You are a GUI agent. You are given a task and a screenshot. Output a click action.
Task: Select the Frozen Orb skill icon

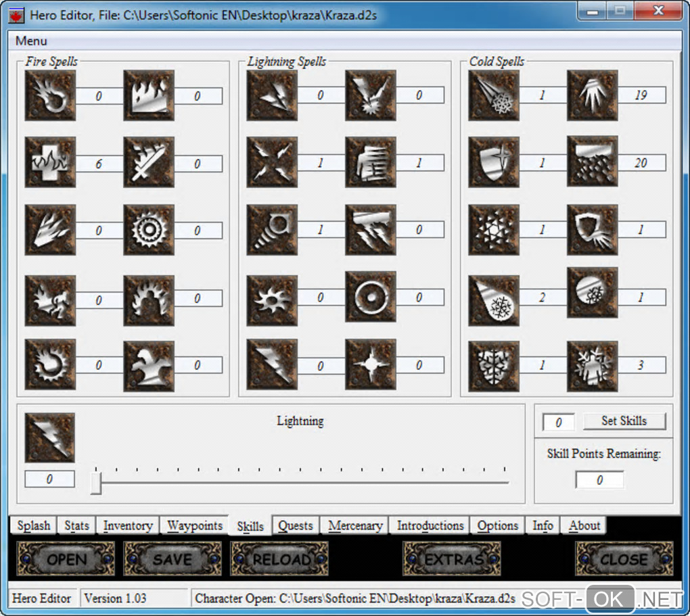[x=593, y=293]
